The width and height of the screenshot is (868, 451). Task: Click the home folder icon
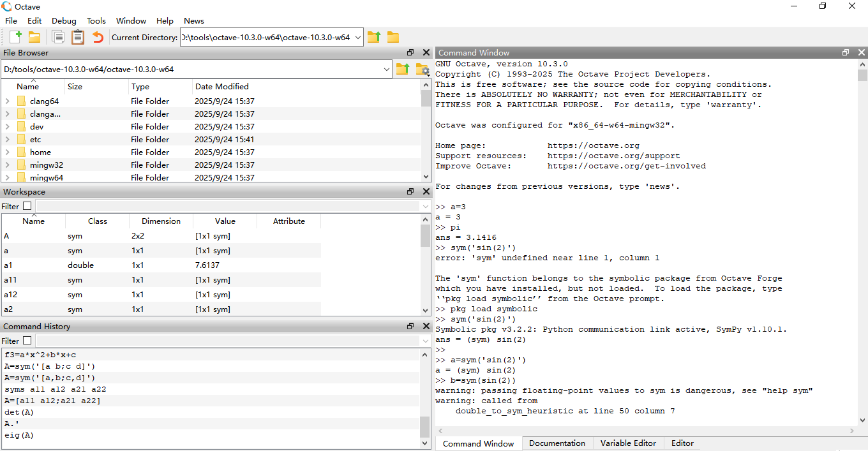[x=21, y=152]
